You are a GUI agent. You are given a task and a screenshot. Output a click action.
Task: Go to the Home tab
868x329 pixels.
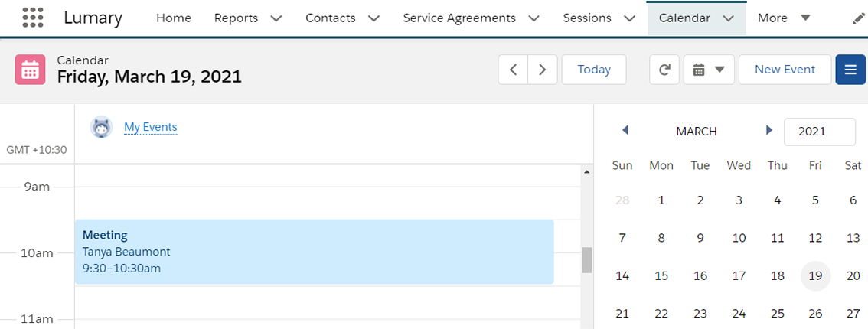[x=174, y=18]
